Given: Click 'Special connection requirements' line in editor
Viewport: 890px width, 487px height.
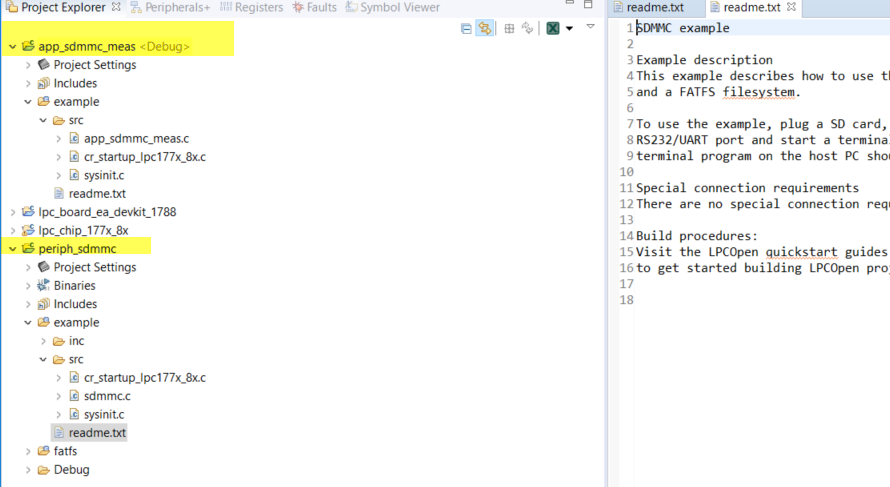Looking at the screenshot, I should tap(748, 188).
